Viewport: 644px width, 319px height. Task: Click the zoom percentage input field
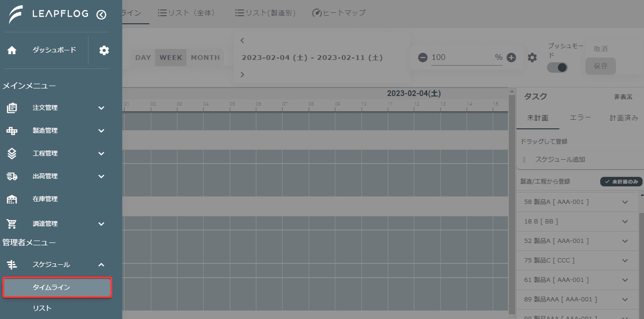(467, 58)
